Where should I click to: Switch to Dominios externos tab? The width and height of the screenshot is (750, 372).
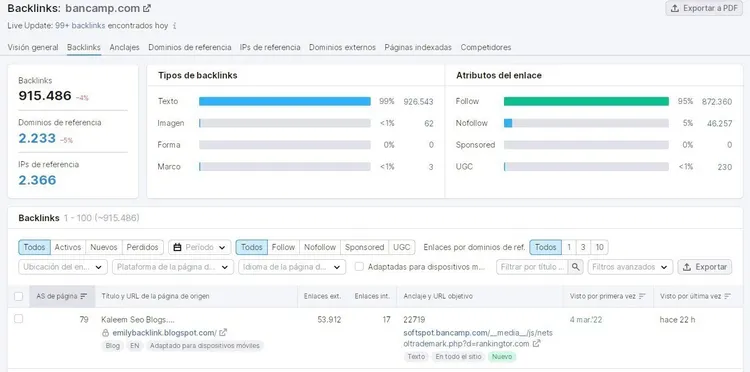coord(342,47)
